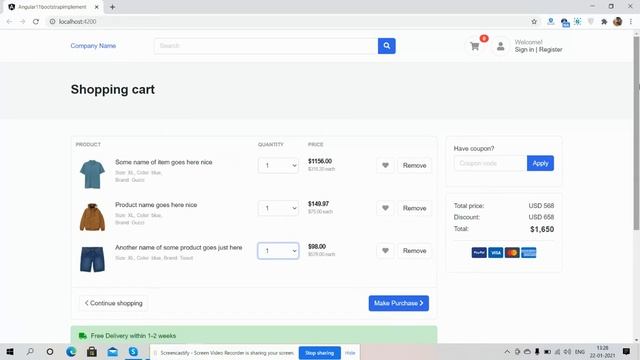Screen dimensions: 640x360
Task: Reload the localhost page
Action: [x=36, y=22]
